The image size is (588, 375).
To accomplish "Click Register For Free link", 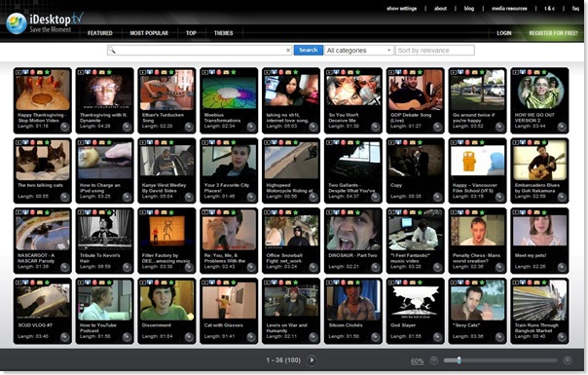I will coord(553,33).
